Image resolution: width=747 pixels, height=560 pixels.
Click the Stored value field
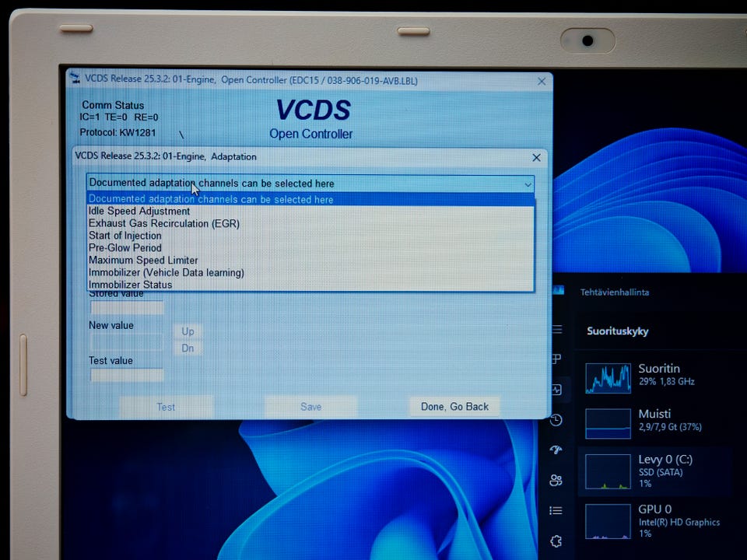[x=127, y=307]
